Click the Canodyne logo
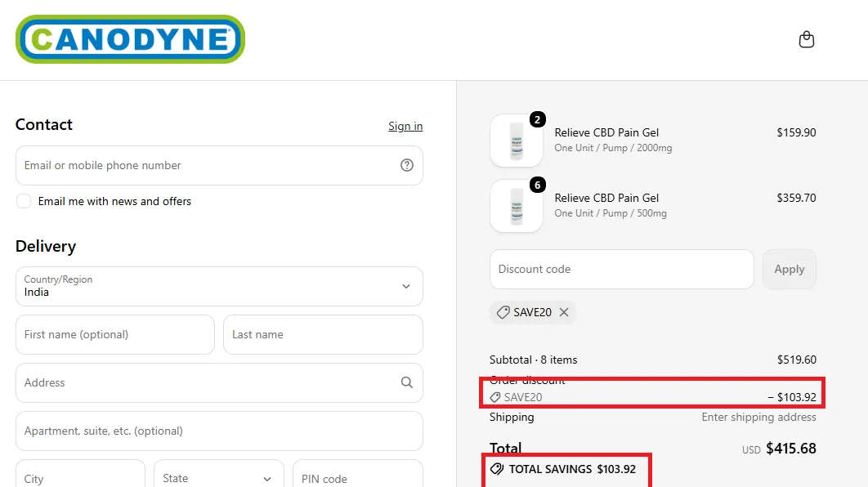This screenshot has height=487, width=868. pos(130,38)
